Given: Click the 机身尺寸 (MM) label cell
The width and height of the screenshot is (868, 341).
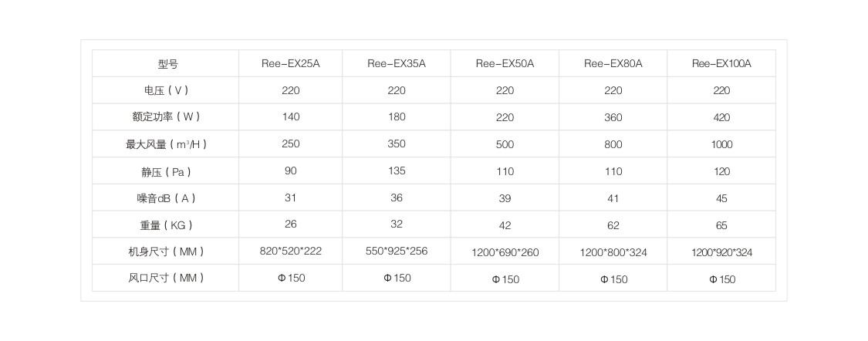Looking at the screenshot, I should [x=166, y=252].
